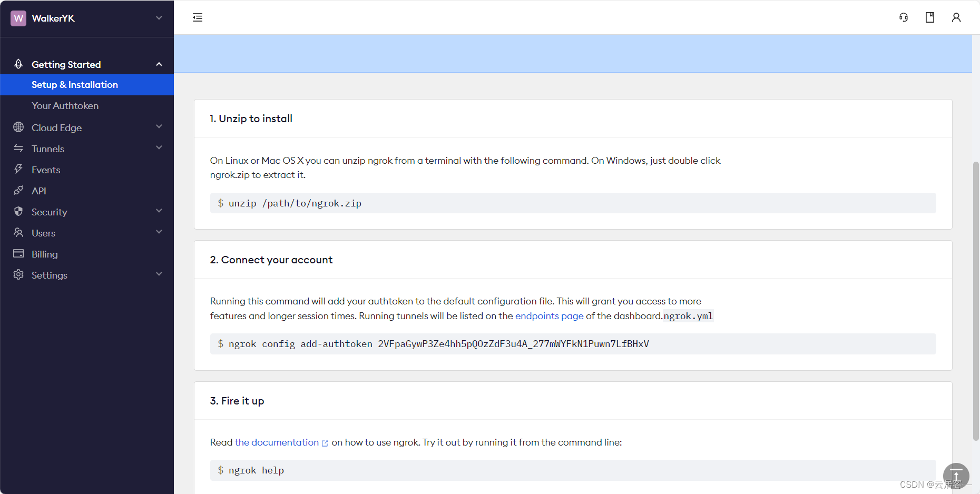Collapse the sidebar with the menu fold icon
The width and height of the screenshot is (980, 494).
click(x=198, y=17)
